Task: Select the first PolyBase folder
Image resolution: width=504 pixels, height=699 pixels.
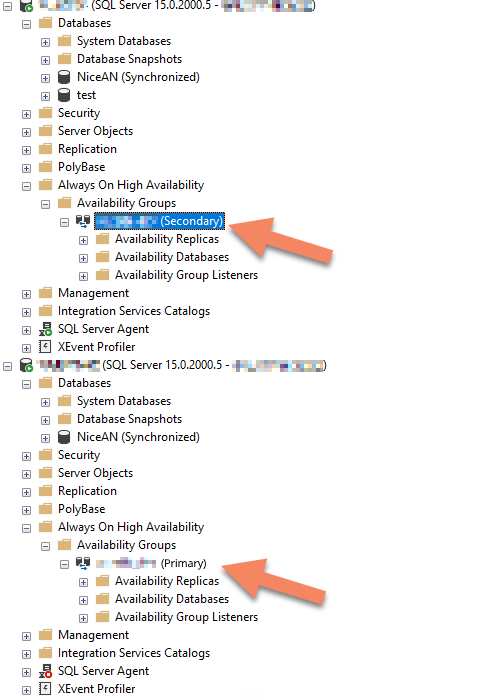Action: point(82,167)
